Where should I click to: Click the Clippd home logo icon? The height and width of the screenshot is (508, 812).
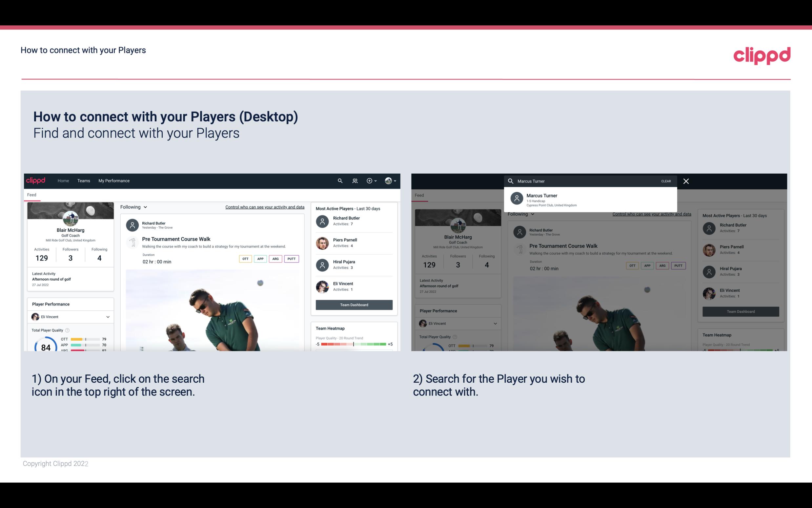pyautogui.click(x=36, y=180)
